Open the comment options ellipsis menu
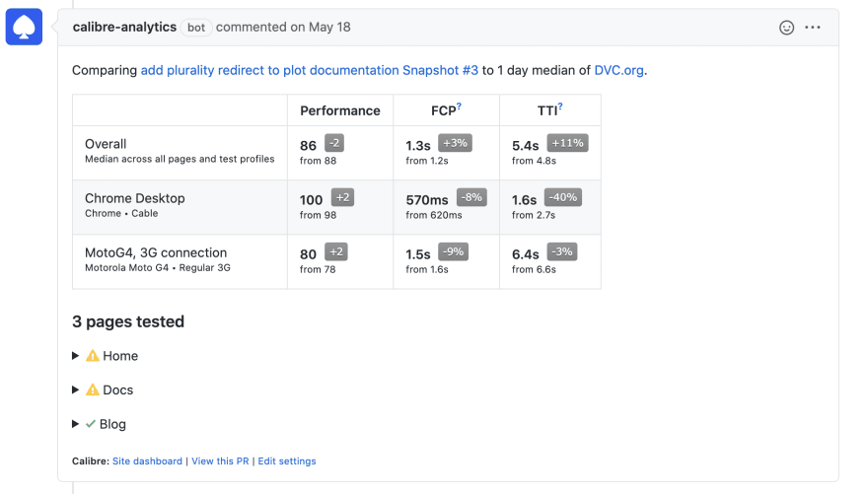This screenshot has width=868, height=494. [x=812, y=27]
